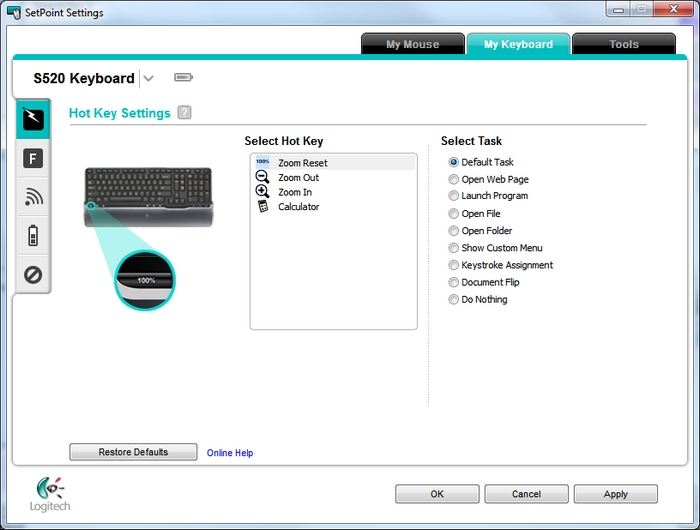Screen dimensions: 700x530
Task: Open the Hot Key Settings sidebar icon
Action: tap(33, 119)
